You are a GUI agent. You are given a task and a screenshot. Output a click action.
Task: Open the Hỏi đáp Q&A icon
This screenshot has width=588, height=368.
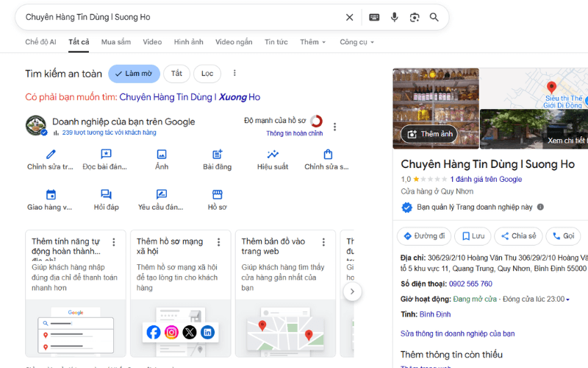pyautogui.click(x=106, y=195)
